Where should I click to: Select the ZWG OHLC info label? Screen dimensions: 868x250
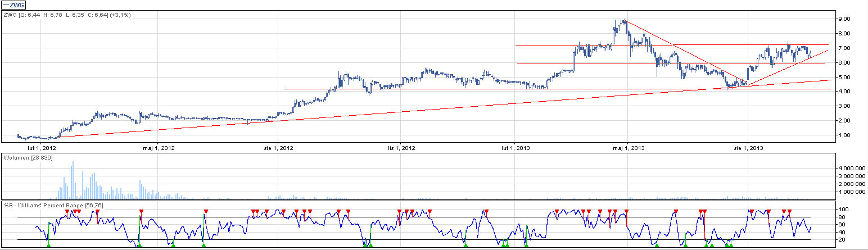(x=67, y=15)
